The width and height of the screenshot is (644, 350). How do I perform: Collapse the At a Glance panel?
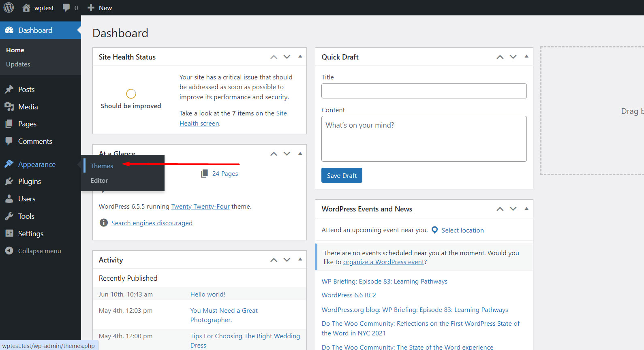tap(300, 153)
